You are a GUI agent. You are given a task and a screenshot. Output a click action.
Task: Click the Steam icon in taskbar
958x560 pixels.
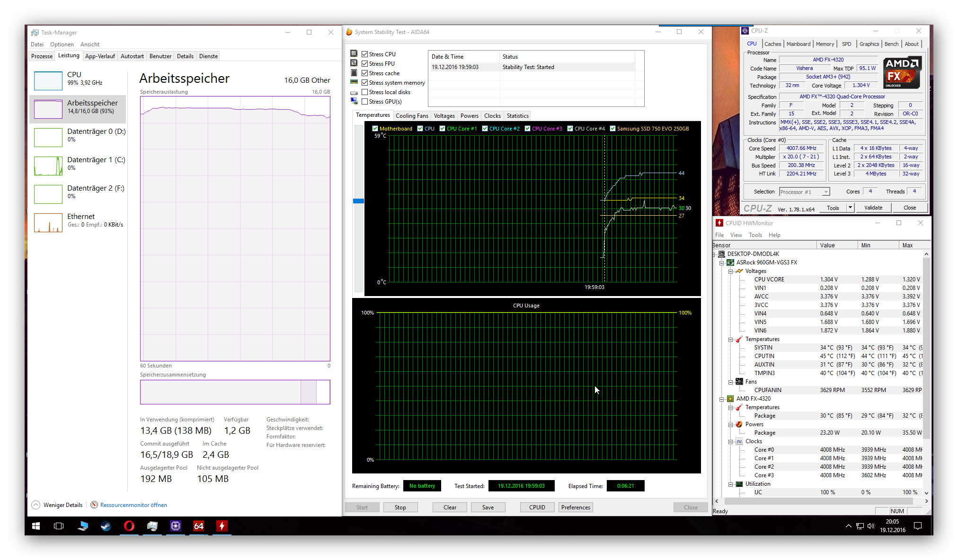106,526
